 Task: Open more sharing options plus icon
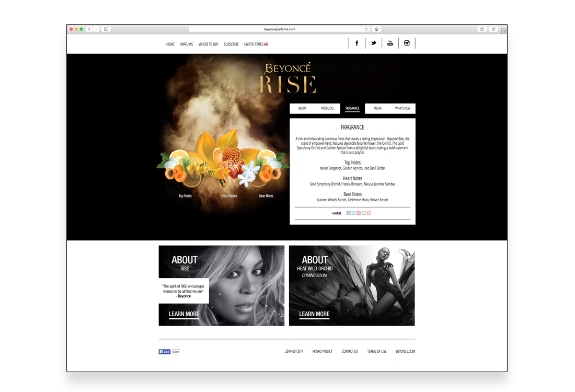click(369, 213)
